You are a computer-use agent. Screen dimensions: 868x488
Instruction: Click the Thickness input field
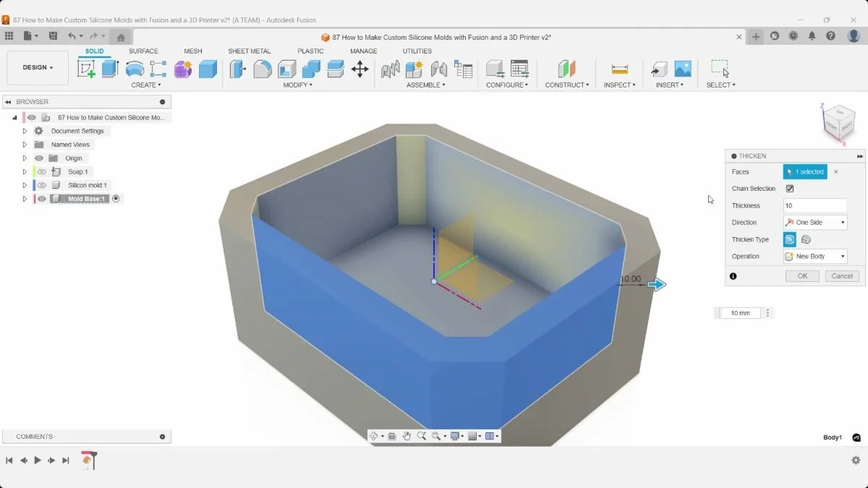(x=815, y=206)
